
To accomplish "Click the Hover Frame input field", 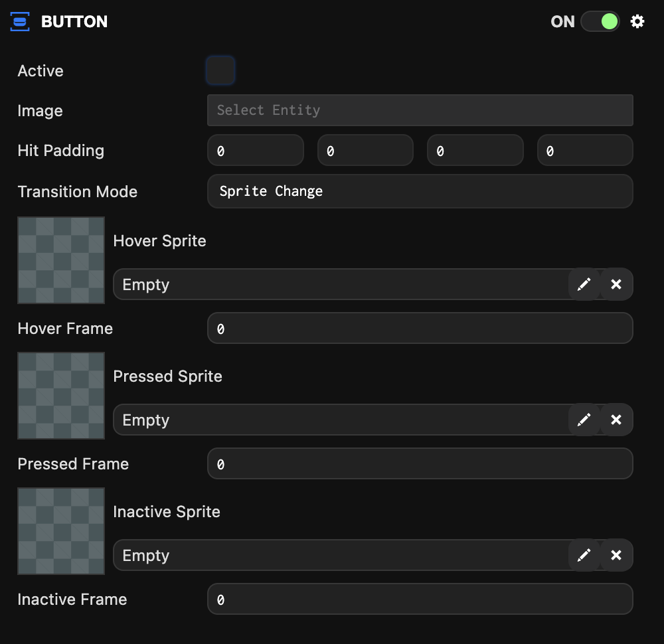I will [x=420, y=328].
